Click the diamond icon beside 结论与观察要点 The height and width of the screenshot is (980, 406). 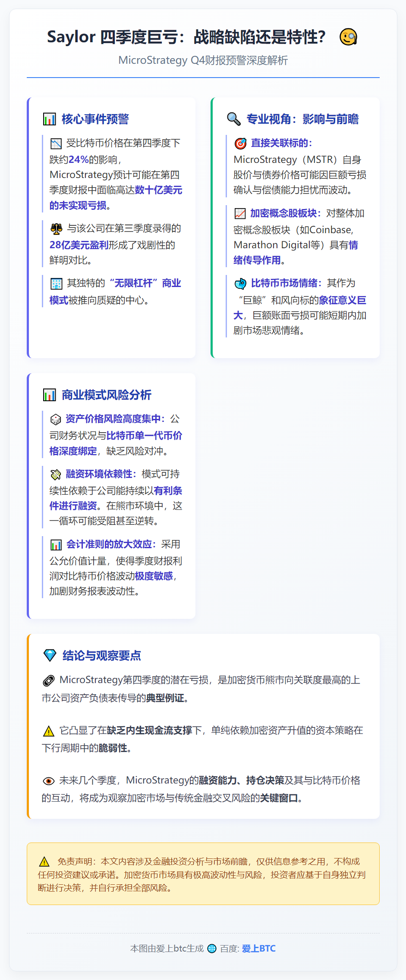click(x=50, y=655)
